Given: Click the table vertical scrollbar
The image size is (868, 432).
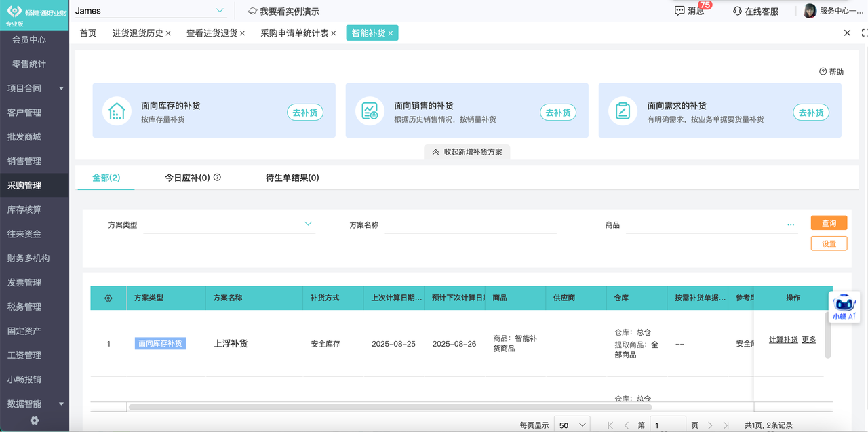Looking at the screenshot, I should coord(827,334).
